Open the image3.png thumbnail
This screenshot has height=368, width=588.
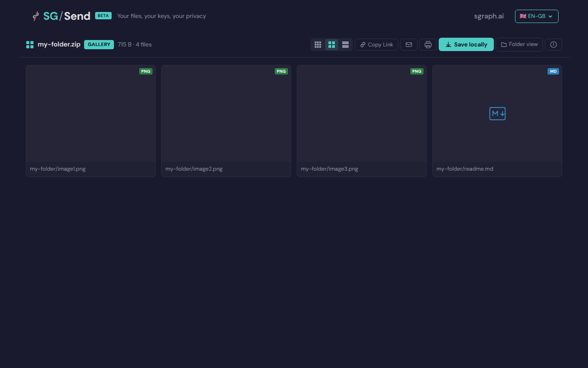(362, 114)
